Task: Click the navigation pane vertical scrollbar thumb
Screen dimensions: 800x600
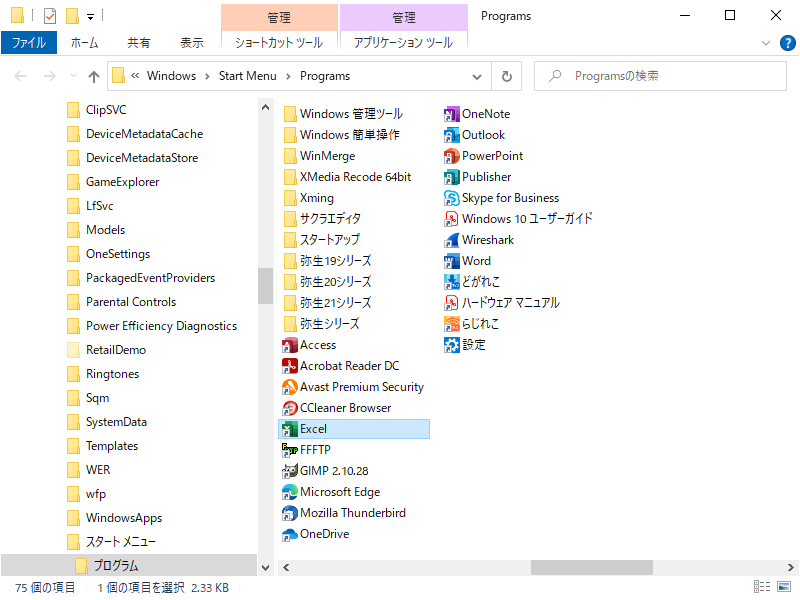Action: [265, 286]
